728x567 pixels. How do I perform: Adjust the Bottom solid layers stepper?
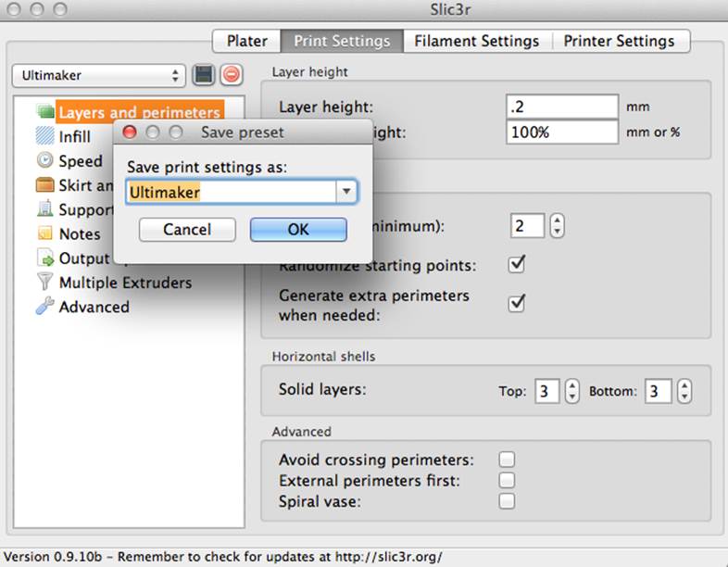(x=684, y=391)
